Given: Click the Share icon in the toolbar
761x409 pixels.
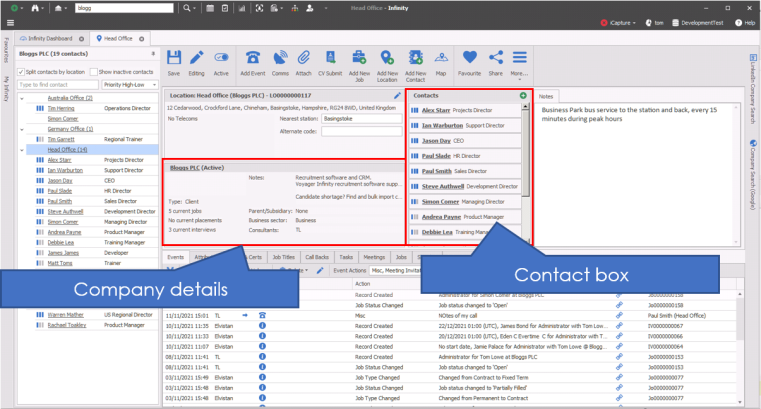Looking at the screenshot, I should tap(495, 58).
